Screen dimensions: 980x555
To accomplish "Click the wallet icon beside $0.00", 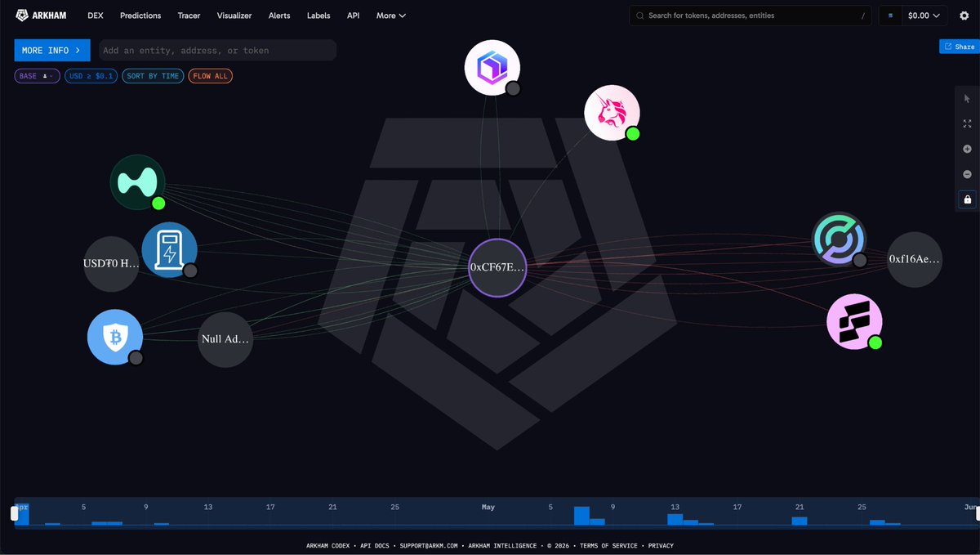I will 890,16.
